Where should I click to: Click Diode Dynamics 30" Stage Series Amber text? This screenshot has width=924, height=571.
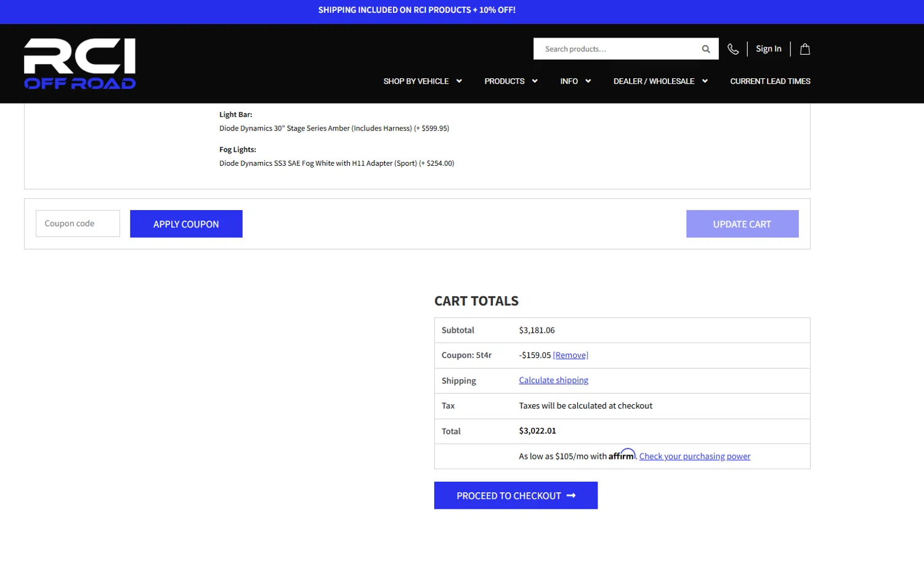[334, 128]
